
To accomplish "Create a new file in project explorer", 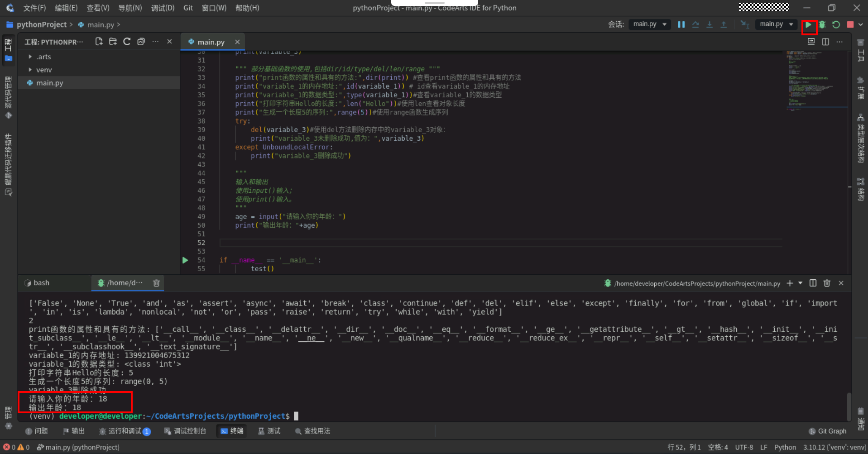I will (x=99, y=42).
